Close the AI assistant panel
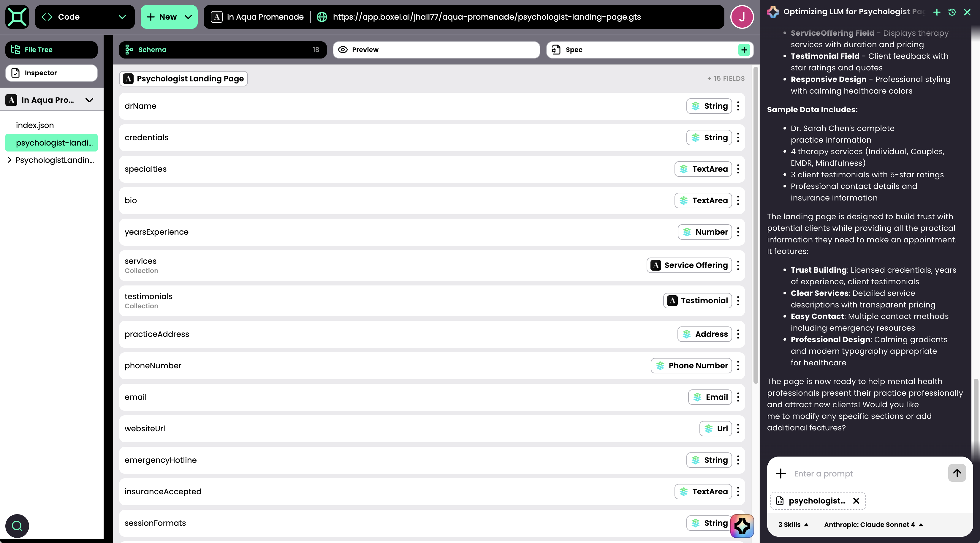980x543 pixels. coord(968,12)
